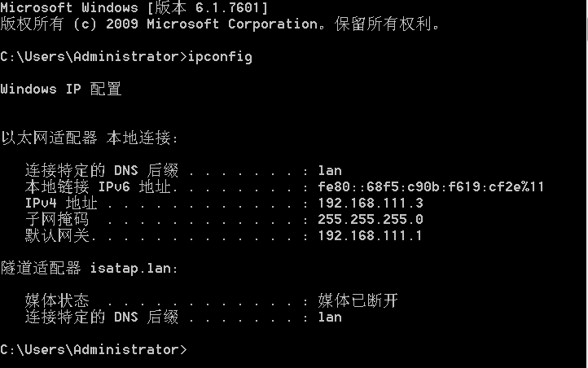This screenshot has width=588, height=368.
Task: Click the final C:\Users\Administrator prompt
Action: (x=94, y=349)
